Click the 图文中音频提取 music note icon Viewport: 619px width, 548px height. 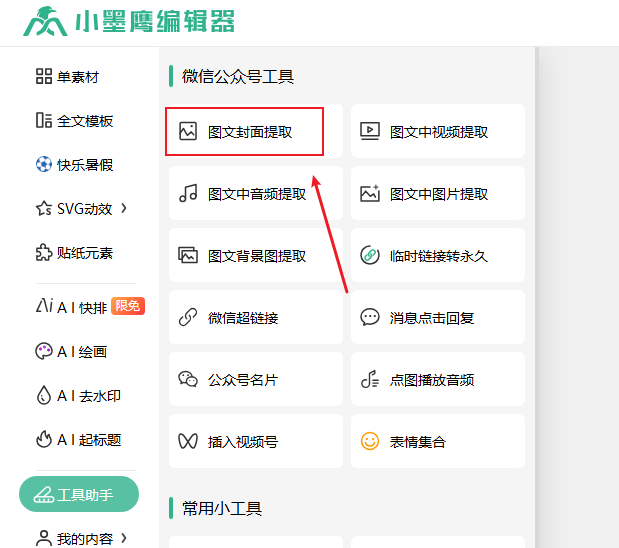point(187,193)
